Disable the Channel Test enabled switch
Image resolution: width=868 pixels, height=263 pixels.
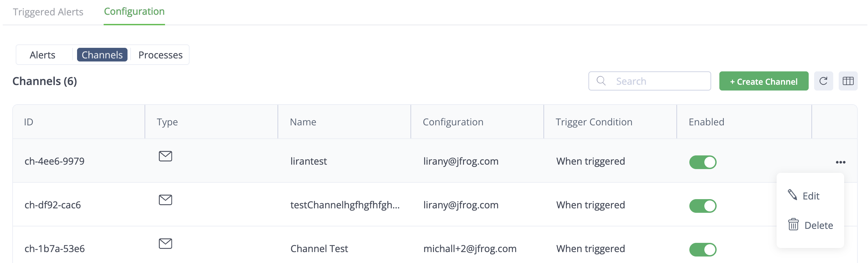click(x=703, y=250)
